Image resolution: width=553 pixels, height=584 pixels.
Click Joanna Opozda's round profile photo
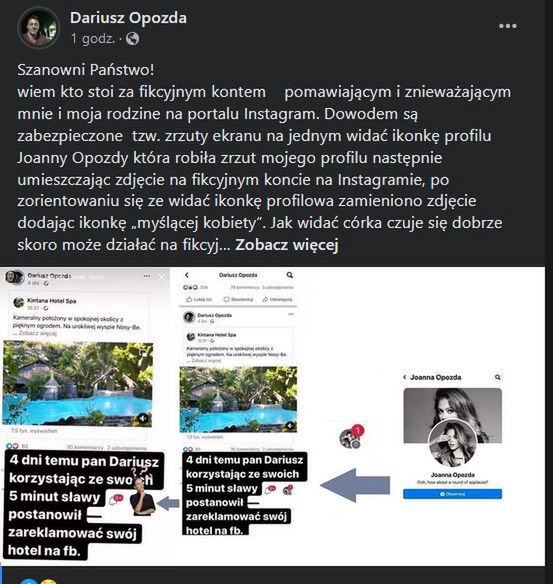452,444
